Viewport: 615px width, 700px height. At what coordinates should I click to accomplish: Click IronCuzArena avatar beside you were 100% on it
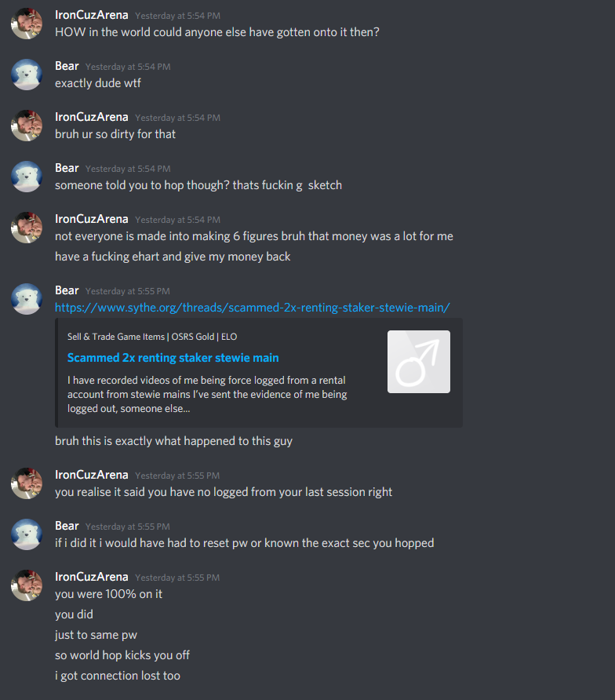click(x=27, y=585)
